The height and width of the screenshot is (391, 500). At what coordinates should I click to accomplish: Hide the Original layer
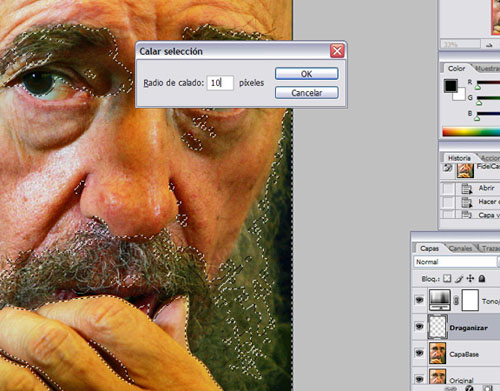point(419,379)
